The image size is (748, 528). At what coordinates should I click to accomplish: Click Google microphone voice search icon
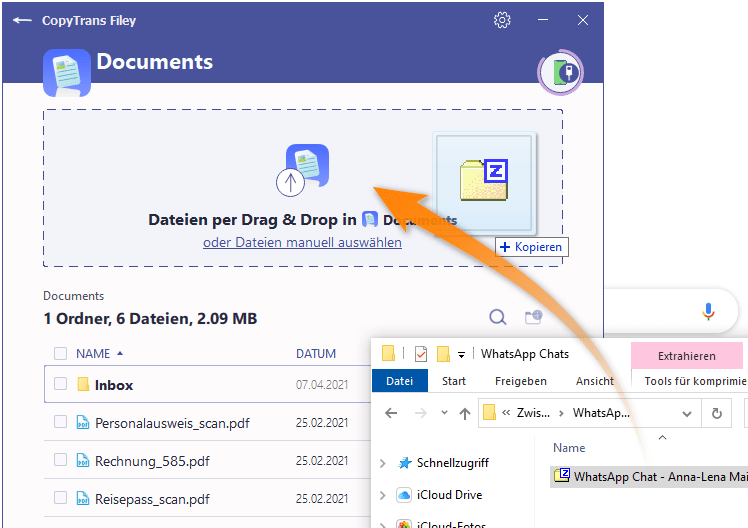(x=708, y=311)
